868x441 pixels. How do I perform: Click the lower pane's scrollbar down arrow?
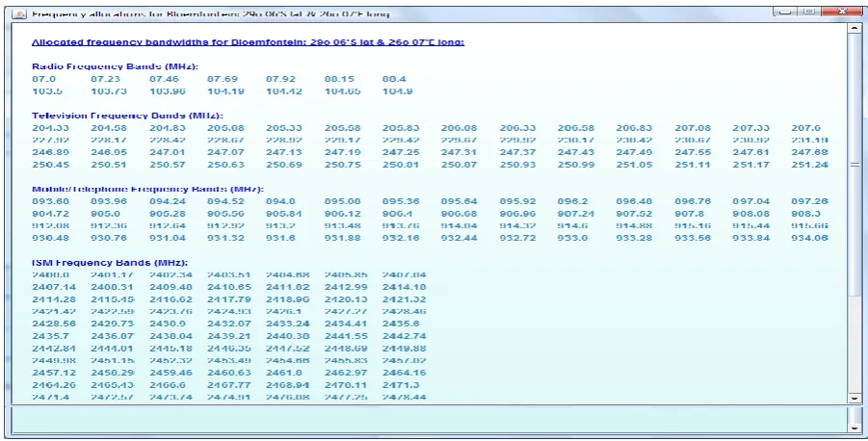click(855, 428)
